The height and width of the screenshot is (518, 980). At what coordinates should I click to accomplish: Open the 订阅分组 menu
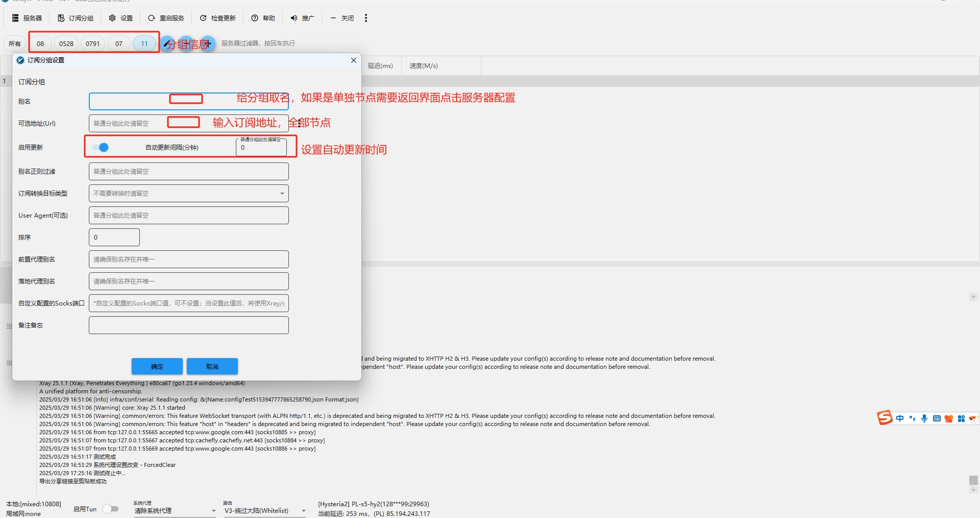point(76,18)
